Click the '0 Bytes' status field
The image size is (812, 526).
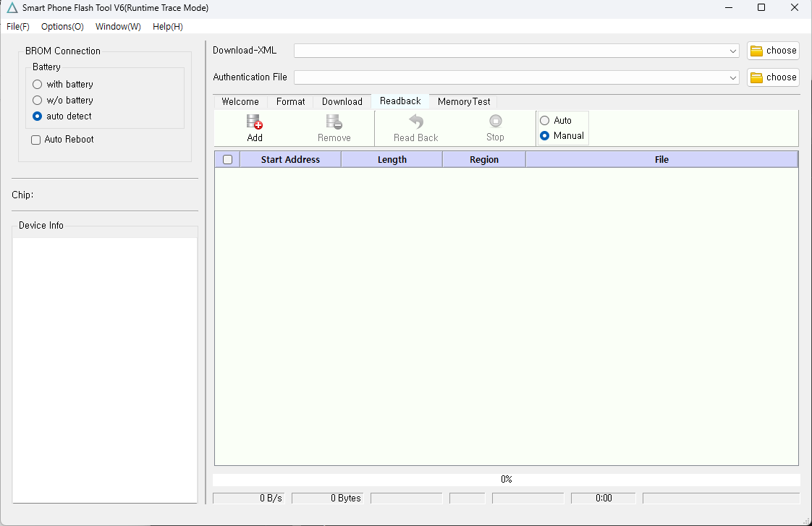tap(328, 498)
